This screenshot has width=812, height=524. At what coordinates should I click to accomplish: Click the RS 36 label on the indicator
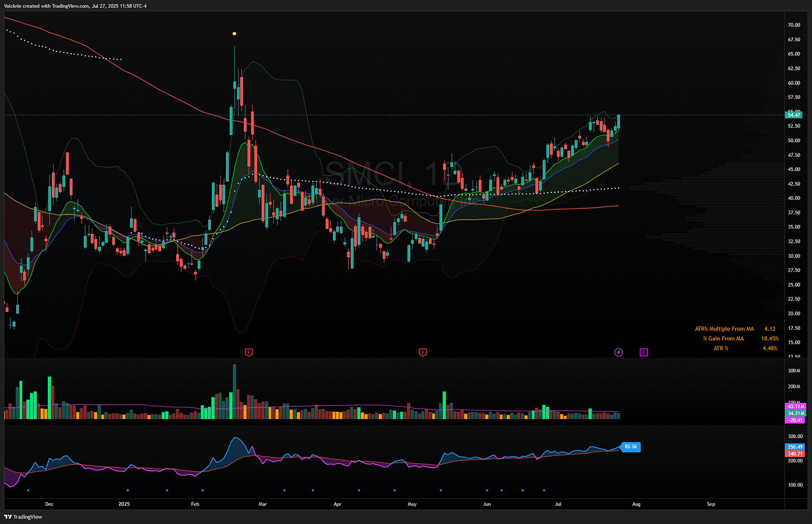tap(630, 446)
